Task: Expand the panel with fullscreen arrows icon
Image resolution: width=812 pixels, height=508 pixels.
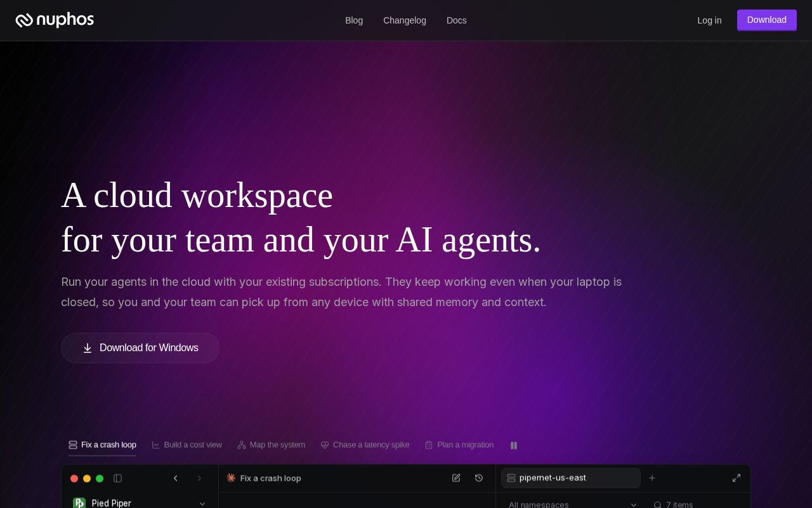Action: (x=737, y=478)
